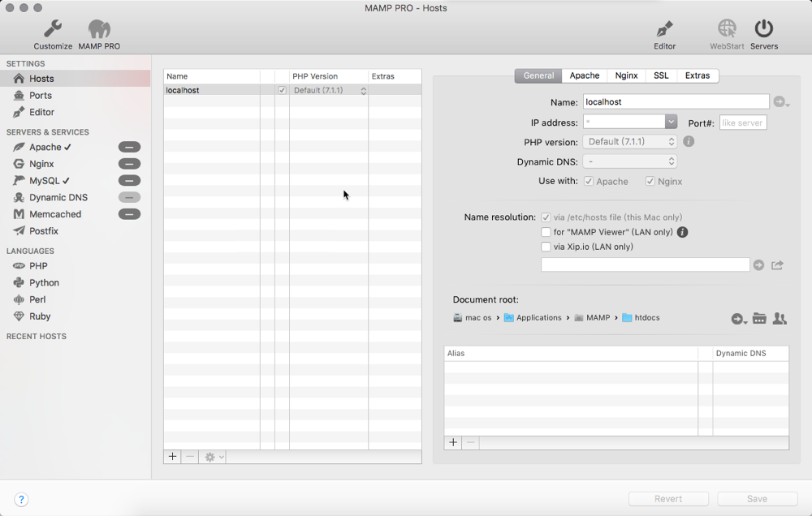Viewport: 812px width, 516px height.
Task: Switch to the Extras tab
Action: click(698, 75)
